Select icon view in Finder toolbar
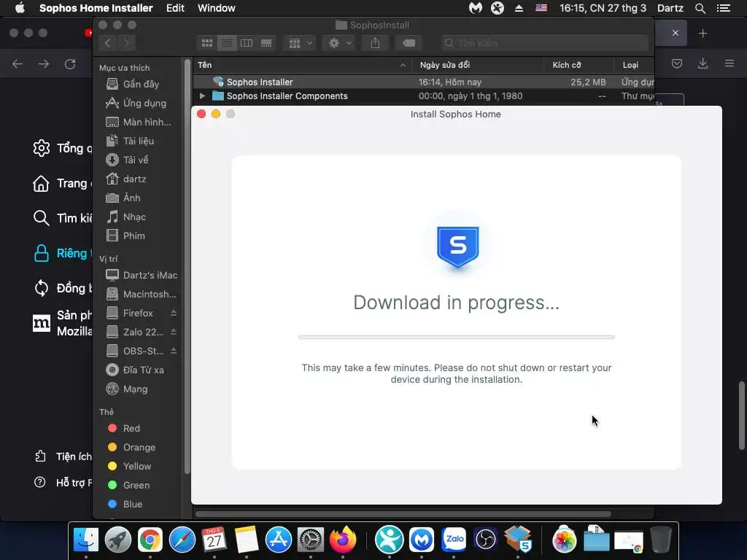The height and width of the screenshot is (560, 747). [x=207, y=43]
